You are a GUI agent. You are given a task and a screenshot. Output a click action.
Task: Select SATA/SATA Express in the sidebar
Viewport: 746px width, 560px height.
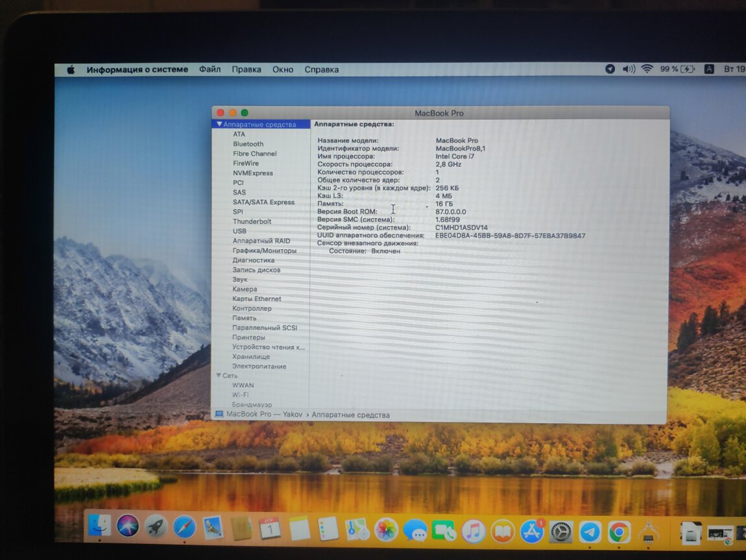coord(263,202)
